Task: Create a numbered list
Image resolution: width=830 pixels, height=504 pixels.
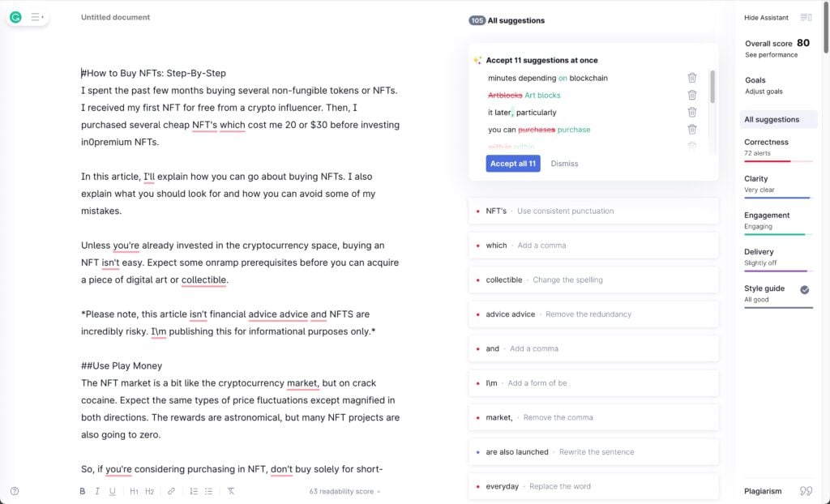Action: [194, 491]
